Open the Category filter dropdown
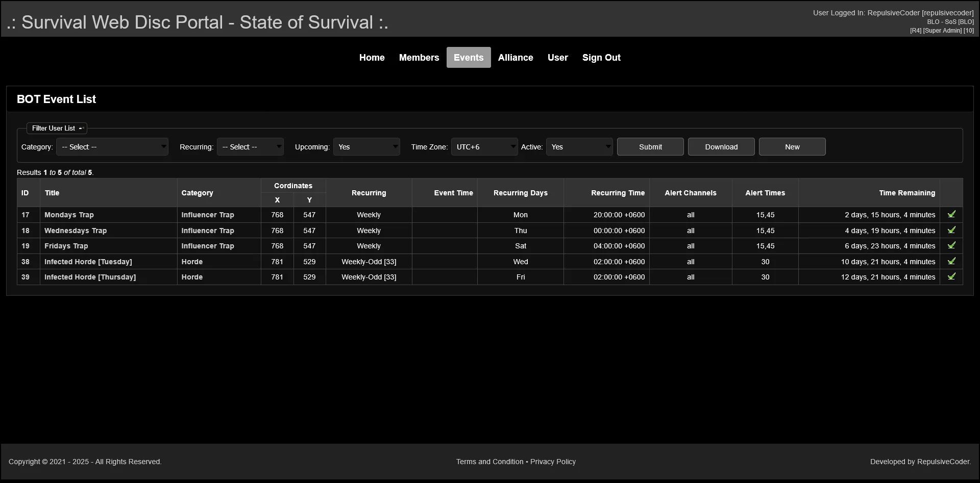980x483 pixels. point(112,147)
